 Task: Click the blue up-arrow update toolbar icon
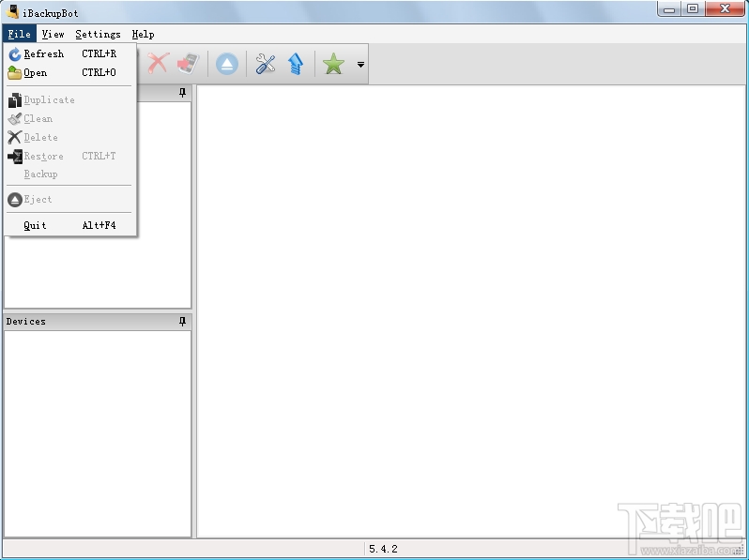tap(296, 64)
